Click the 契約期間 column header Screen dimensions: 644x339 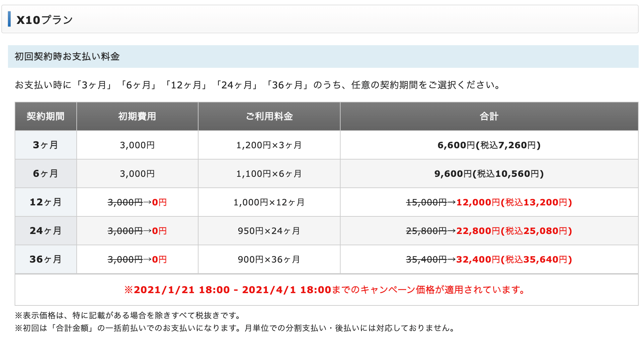[x=46, y=116]
